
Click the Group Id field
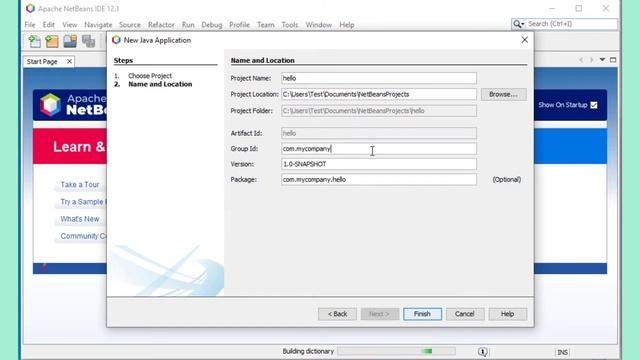pyautogui.click(x=378, y=149)
